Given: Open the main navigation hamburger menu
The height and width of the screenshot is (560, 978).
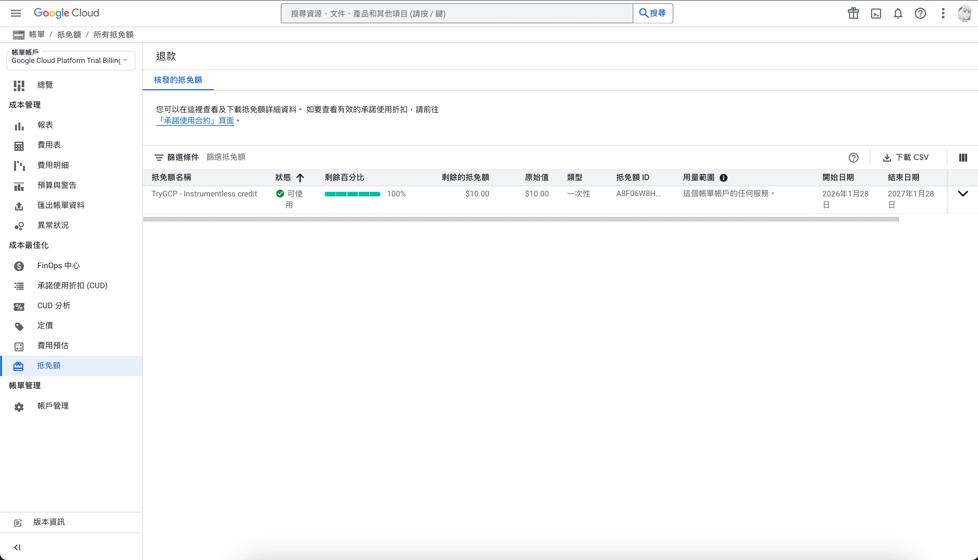Looking at the screenshot, I should tap(16, 13).
